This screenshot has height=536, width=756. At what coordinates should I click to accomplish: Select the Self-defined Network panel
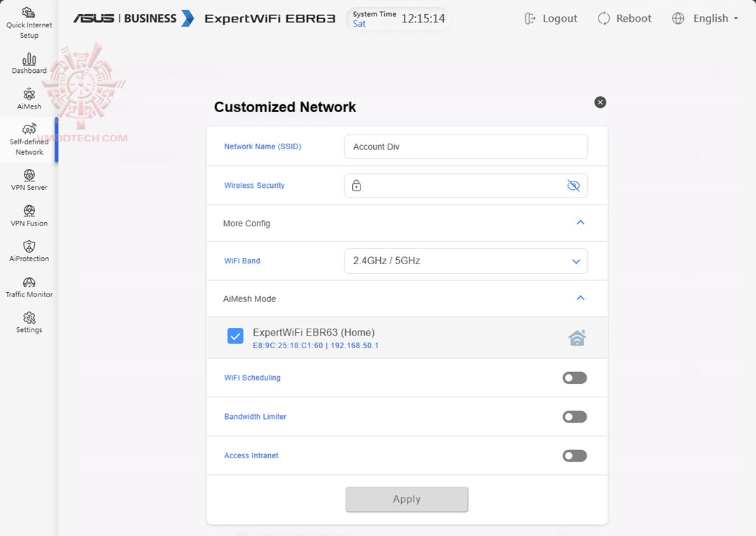point(29,140)
